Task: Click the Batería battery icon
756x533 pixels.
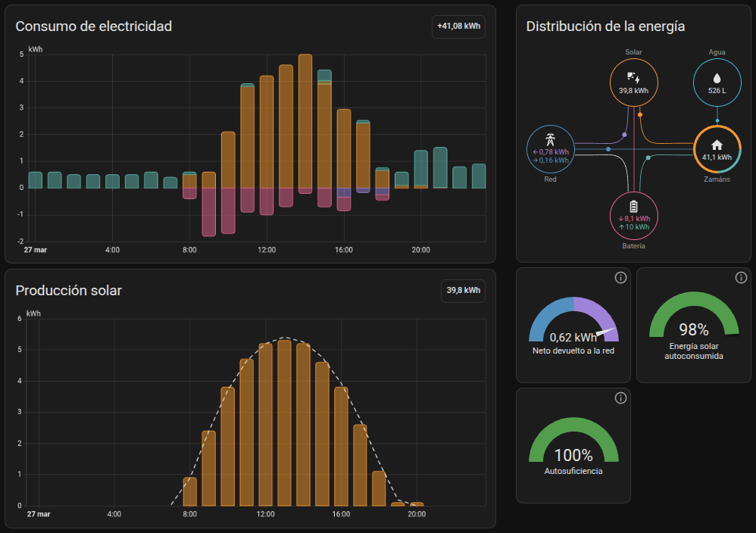Action: click(x=633, y=206)
